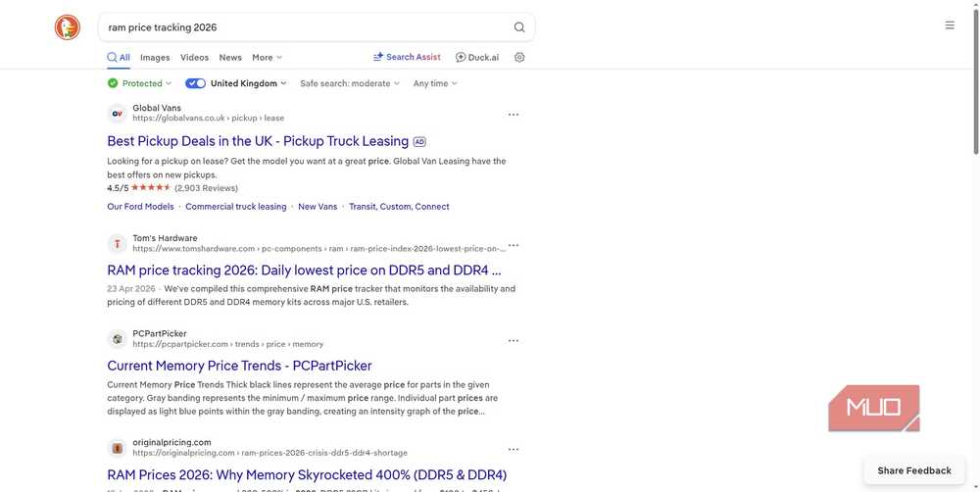The image size is (980, 492).
Task: Open Safe search: moderate dropdown
Action: tap(350, 83)
